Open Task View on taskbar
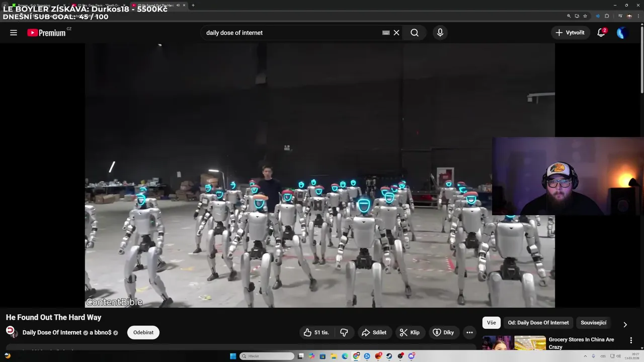Viewport: 644px width, 362px height. tap(300, 356)
